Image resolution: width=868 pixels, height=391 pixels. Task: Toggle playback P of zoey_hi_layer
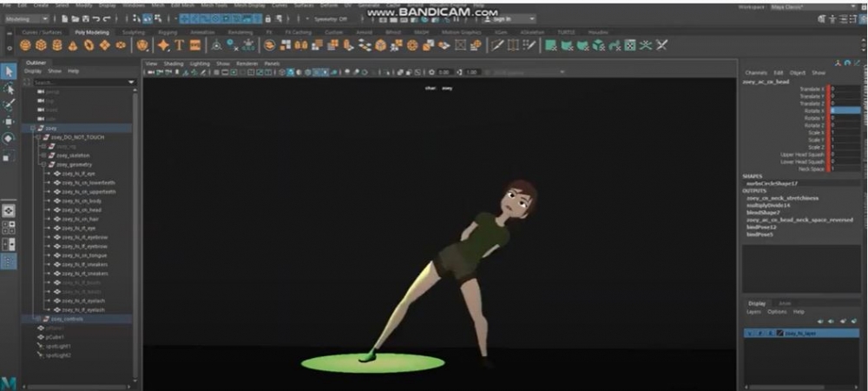[x=759, y=334]
